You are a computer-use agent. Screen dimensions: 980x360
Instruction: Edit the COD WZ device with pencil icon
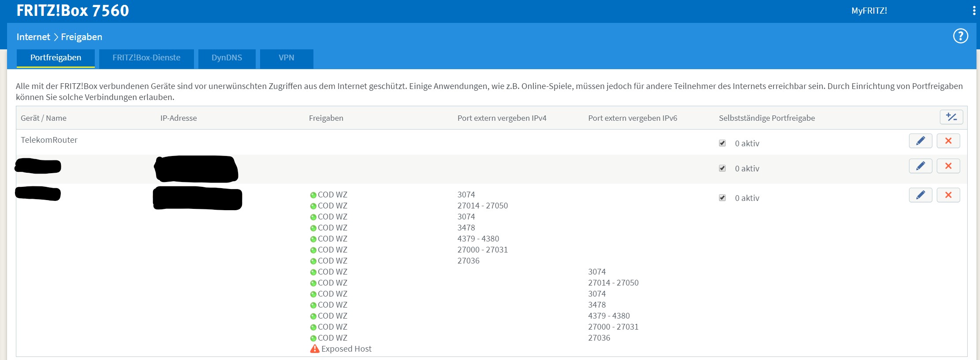[x=920, y=195]
